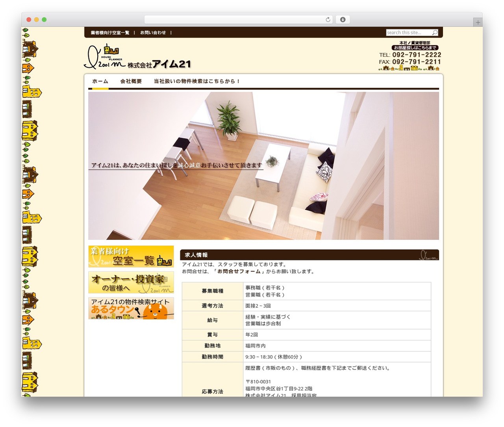Click the 選考方法 table header cell
Viewport: 504px width, 427px height.
point(213,306)
